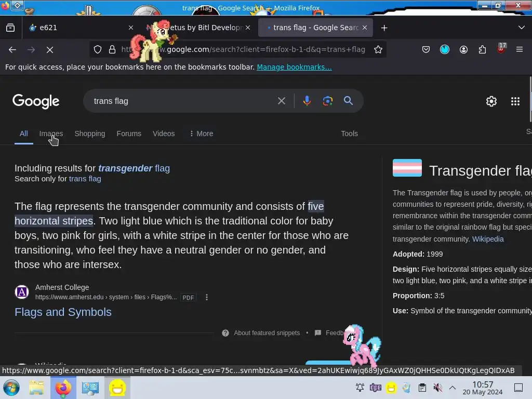Open notifications bell in tray
The height and width of the screenshot is (399, 532).
point(360,388)
